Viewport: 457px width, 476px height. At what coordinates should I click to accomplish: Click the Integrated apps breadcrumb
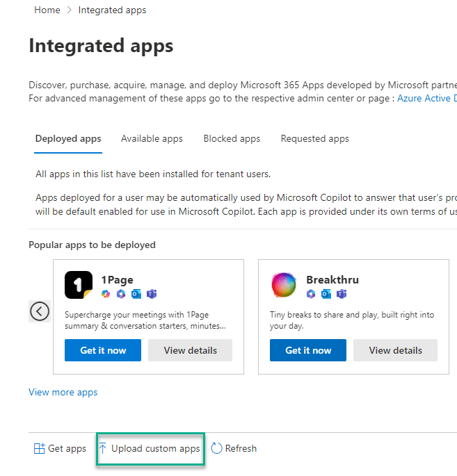click(112, 10)
